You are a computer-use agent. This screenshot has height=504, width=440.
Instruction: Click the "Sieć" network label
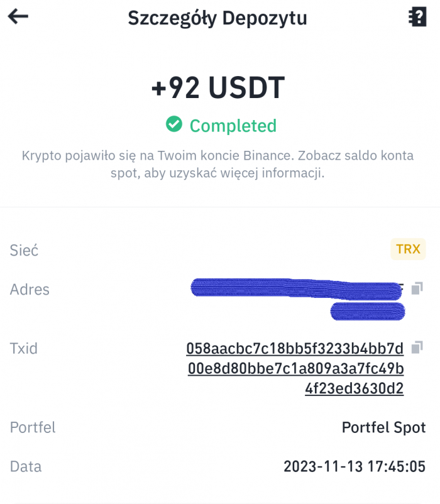[x=24, y=250]
